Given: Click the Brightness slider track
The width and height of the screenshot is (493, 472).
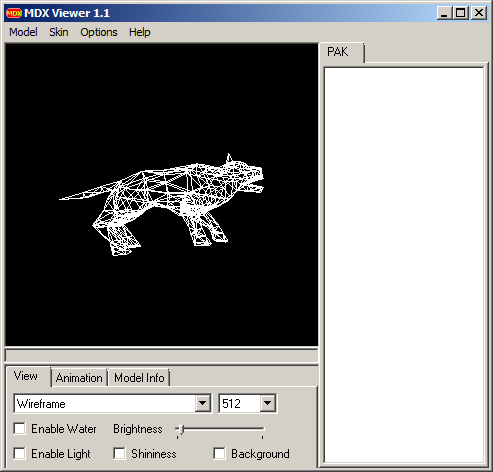Looking at the screenshot, I should point(220,429).
